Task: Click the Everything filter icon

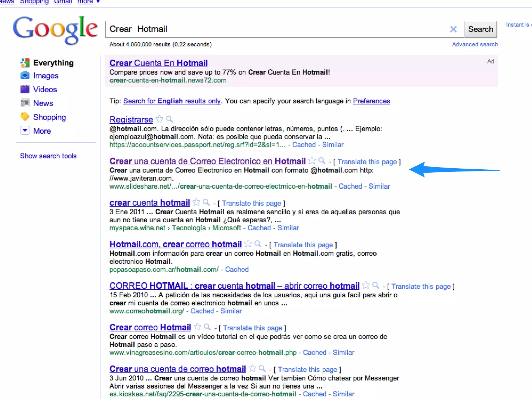Action: pyautogui.click(x=25, y=63)
